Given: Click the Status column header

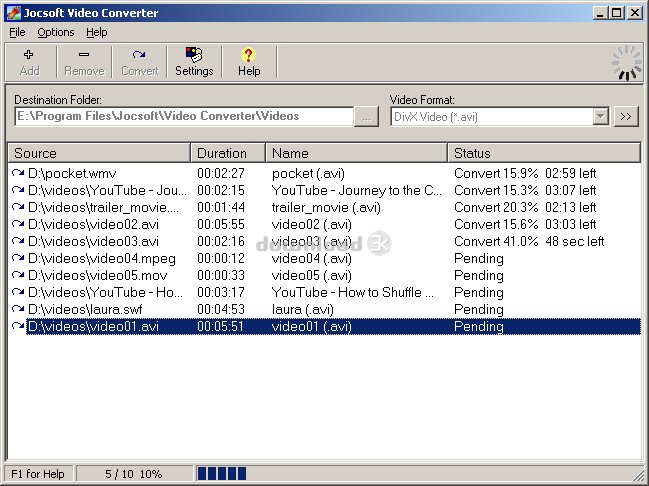Looking at the screenshot, I should (x=544, y=153).
